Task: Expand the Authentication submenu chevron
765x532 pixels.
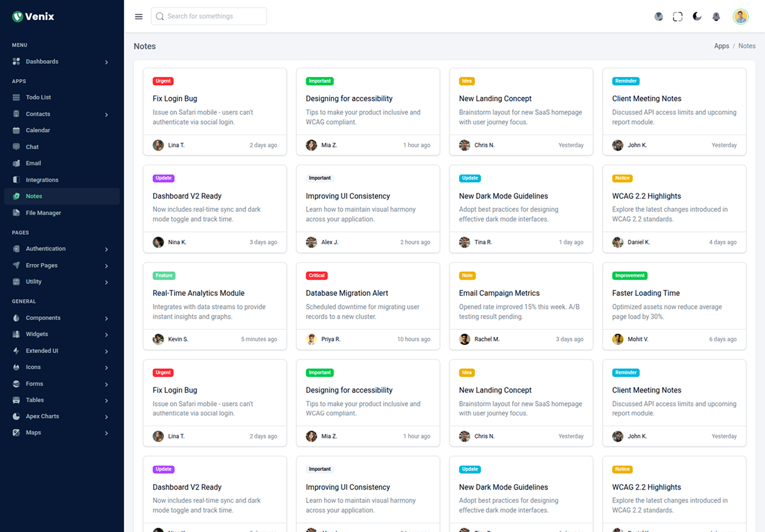Action: pos(106,249)
